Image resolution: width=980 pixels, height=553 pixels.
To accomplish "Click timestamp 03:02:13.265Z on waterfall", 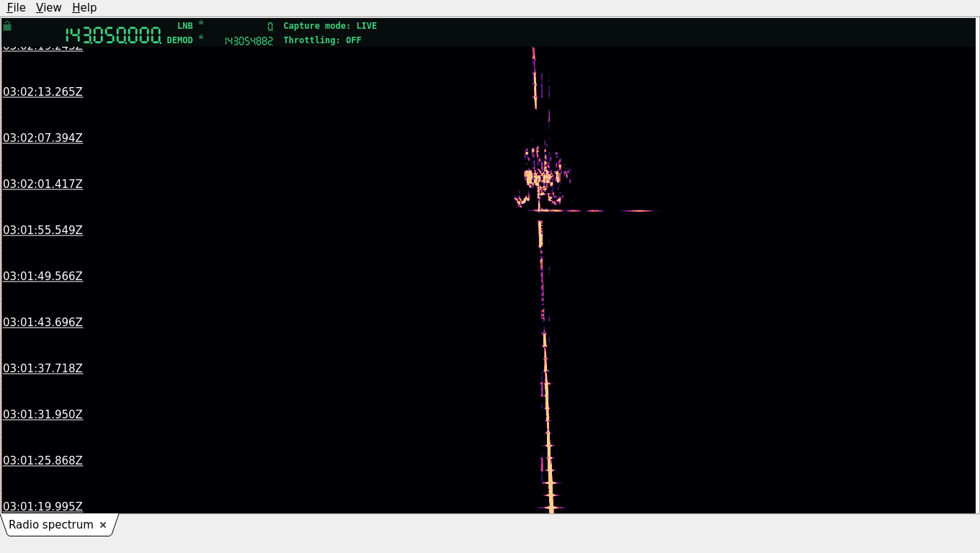I will pos(43,92).
